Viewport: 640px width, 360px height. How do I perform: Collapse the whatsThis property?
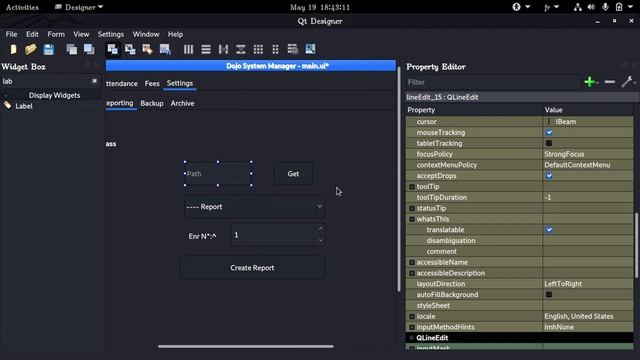tap(412, 219)
